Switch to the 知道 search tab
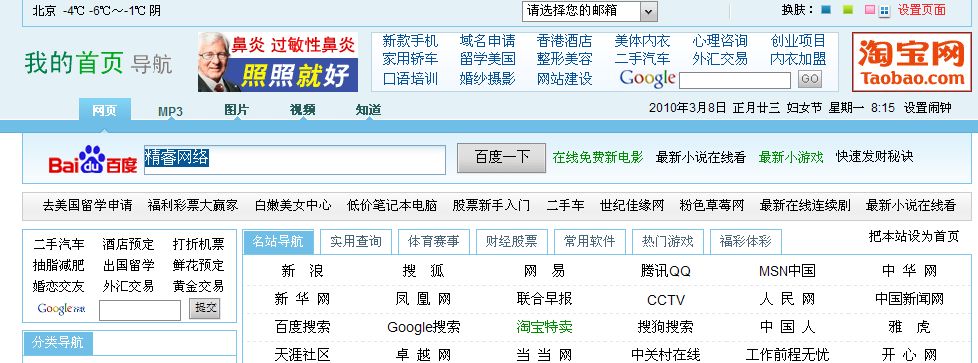This screenshot has height=363, width=978. coord(369,110)
